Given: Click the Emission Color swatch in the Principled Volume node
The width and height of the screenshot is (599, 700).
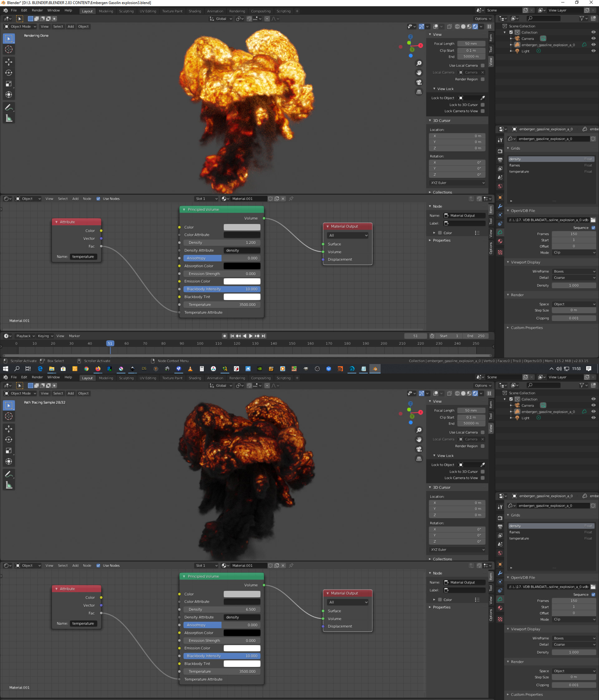Looking at the screenshot, I should 242,281.
